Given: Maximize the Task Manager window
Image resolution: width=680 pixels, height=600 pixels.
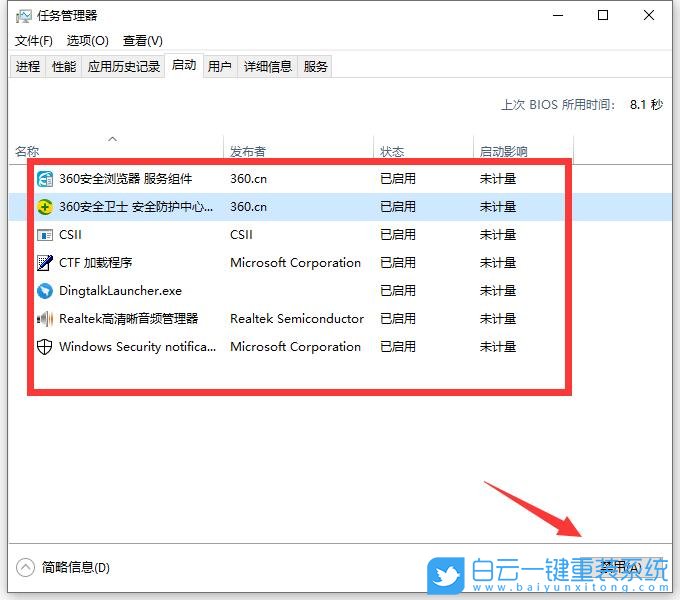Looking at the screenshot, I should pyautogui.click(x=603, y=16).
